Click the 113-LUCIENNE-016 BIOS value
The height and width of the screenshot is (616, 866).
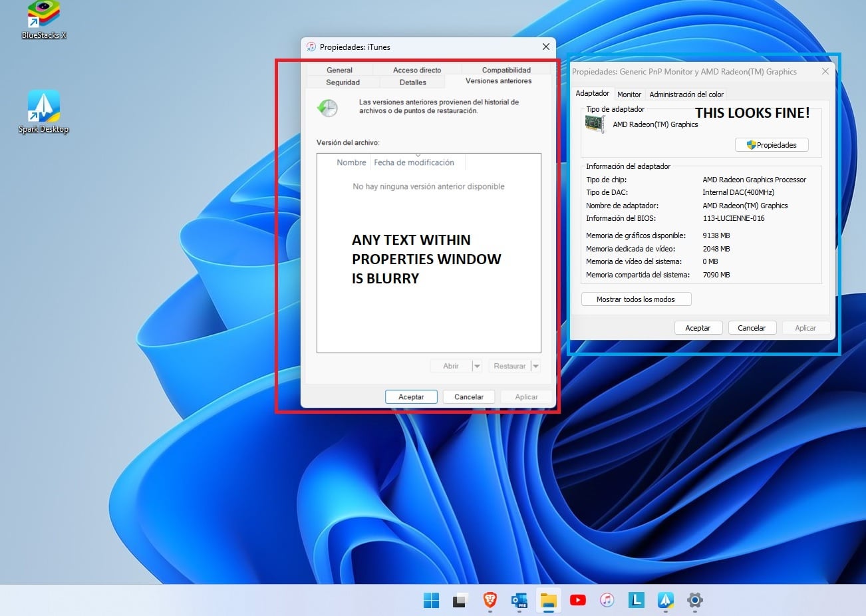734,218
